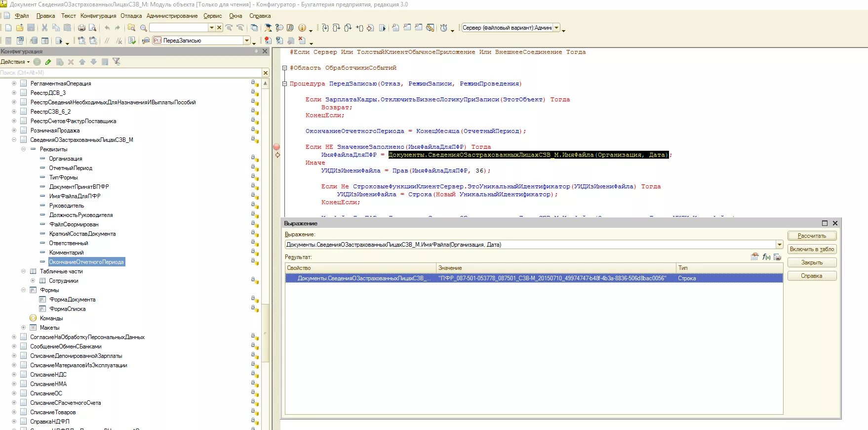Click the green Add icon in Configuration panel
This screenshot has width=868, height=430.
[x=37, y=62]
